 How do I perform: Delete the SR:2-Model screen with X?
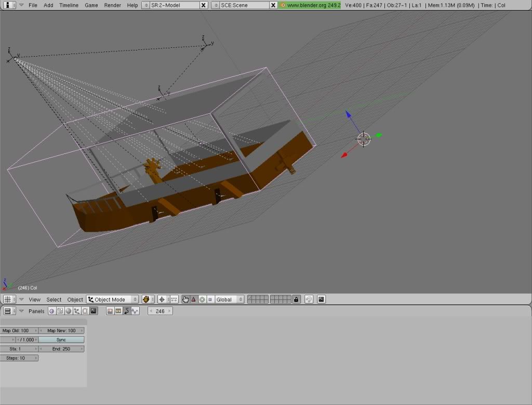click(x=203, y=5)
